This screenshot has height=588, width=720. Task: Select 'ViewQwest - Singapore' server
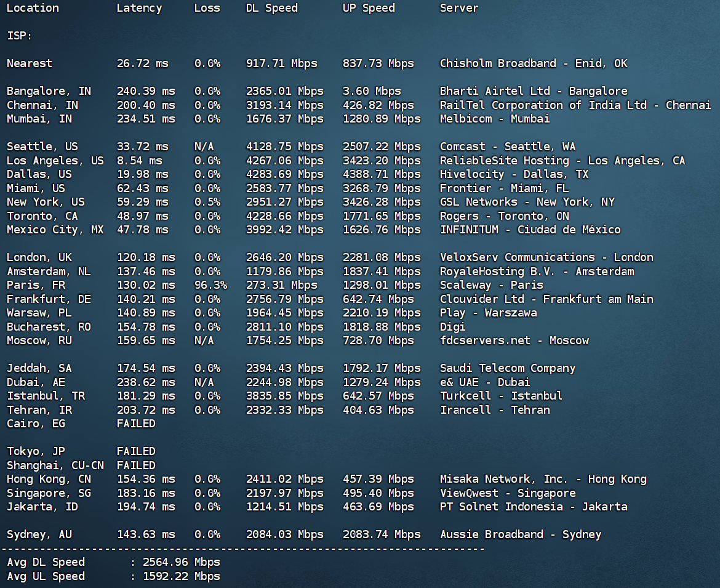coord(508,493)
